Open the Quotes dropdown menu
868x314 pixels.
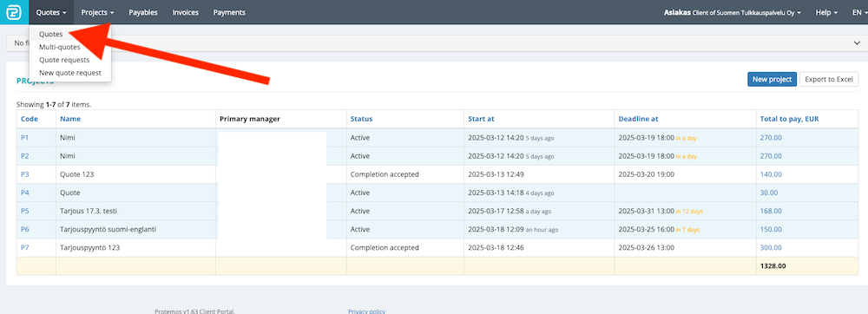coord(51,12)
